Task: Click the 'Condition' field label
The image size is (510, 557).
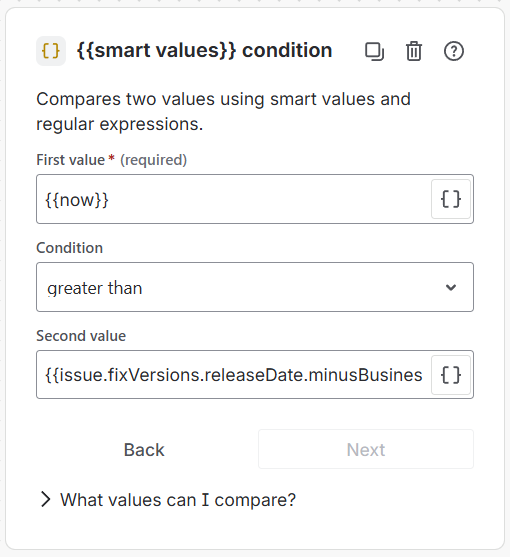Action: [70, 248]
